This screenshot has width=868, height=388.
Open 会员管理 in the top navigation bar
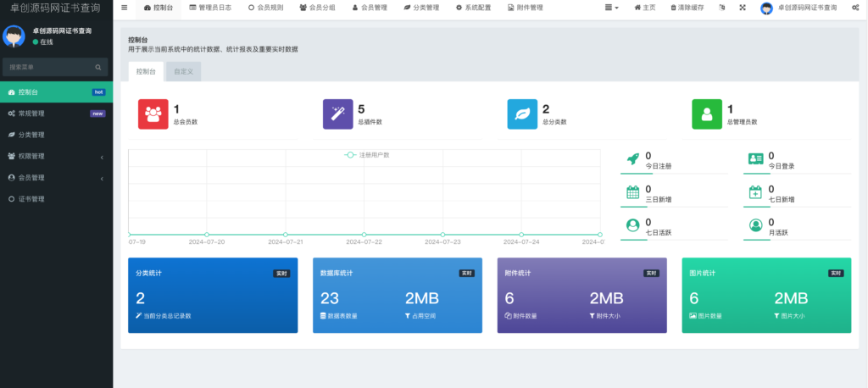(x=370, y=8)
